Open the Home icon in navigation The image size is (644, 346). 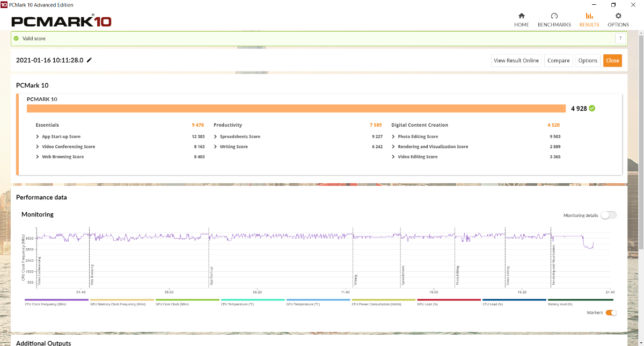click(x=521, y=16)
